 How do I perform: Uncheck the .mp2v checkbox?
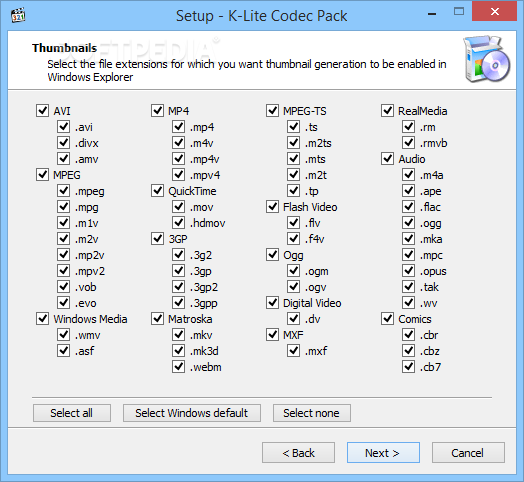[x=63, y=255]
